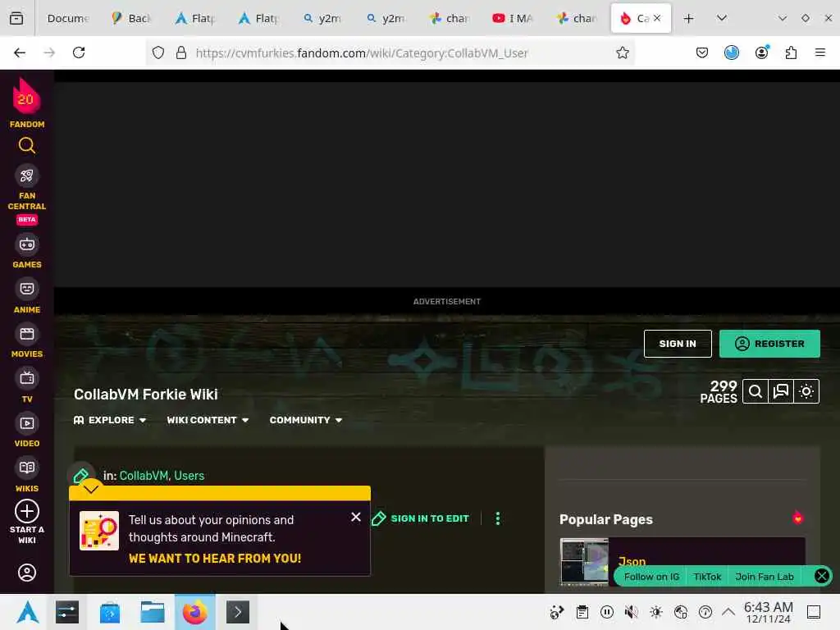Open the three-dot more actions menu

click(498, 518)
